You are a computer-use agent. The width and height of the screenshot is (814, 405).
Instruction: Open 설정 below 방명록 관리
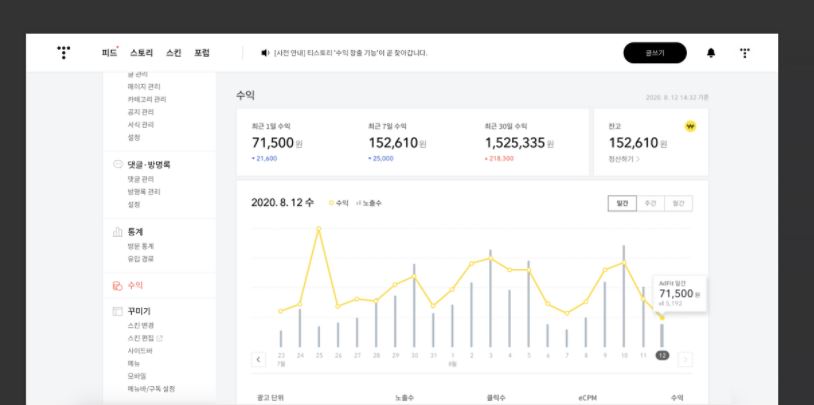[134, 205]
